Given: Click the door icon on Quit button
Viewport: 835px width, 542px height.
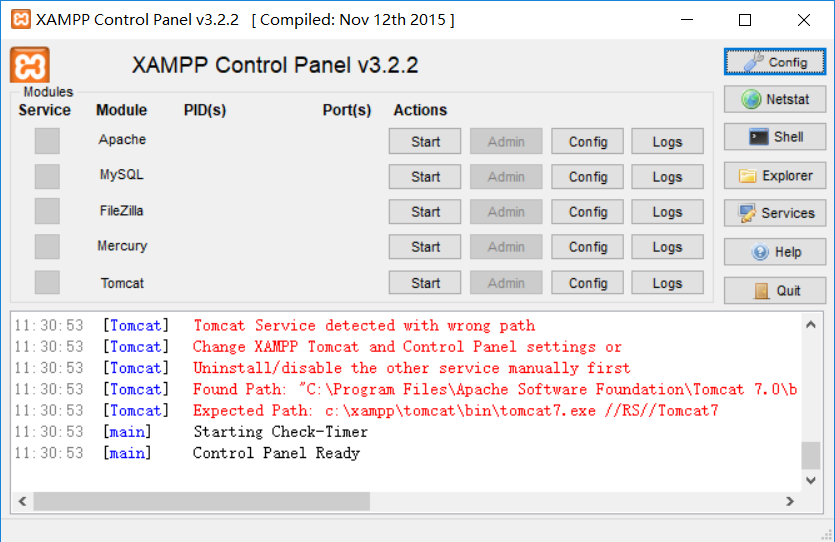Looking at the screenshot, I should (762, 291).
